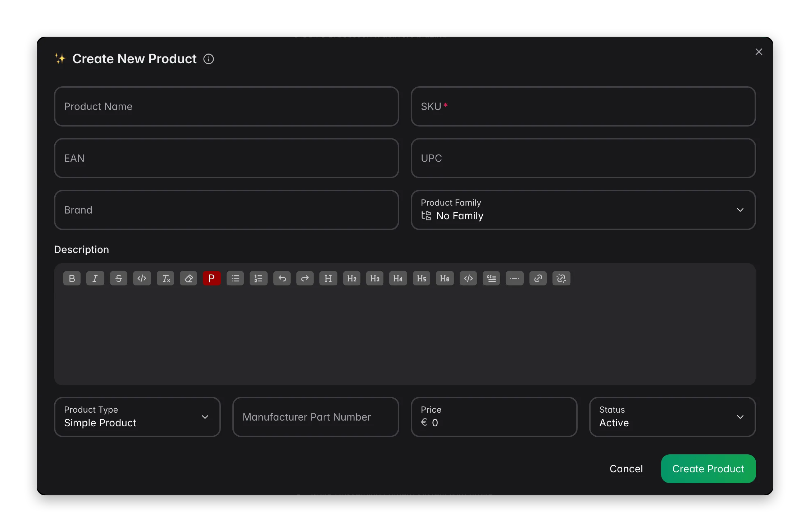Image resolution: width=810 pixels, height=532 pixels.
Task: Apply Heading 3 style
Action: coord(375,278)
